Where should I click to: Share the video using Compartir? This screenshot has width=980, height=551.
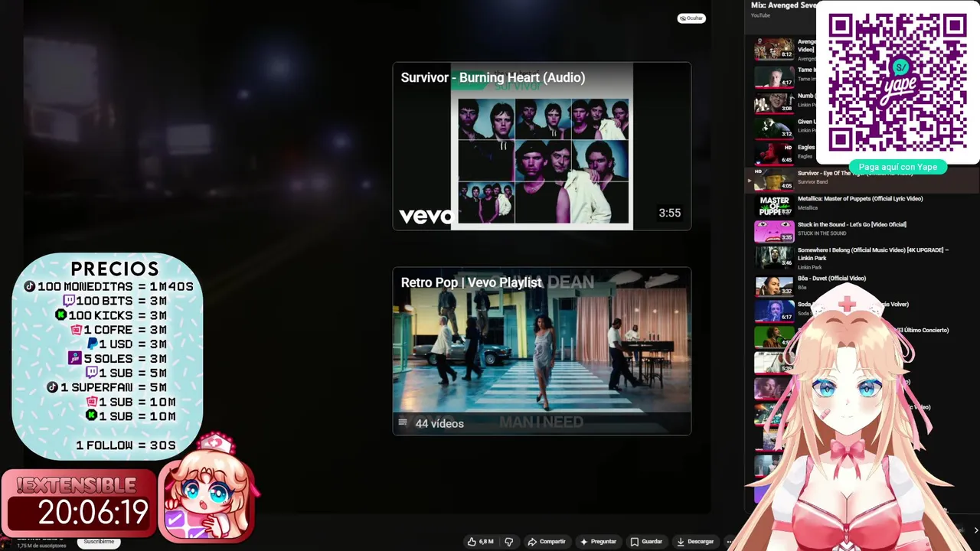coord(547,541)
